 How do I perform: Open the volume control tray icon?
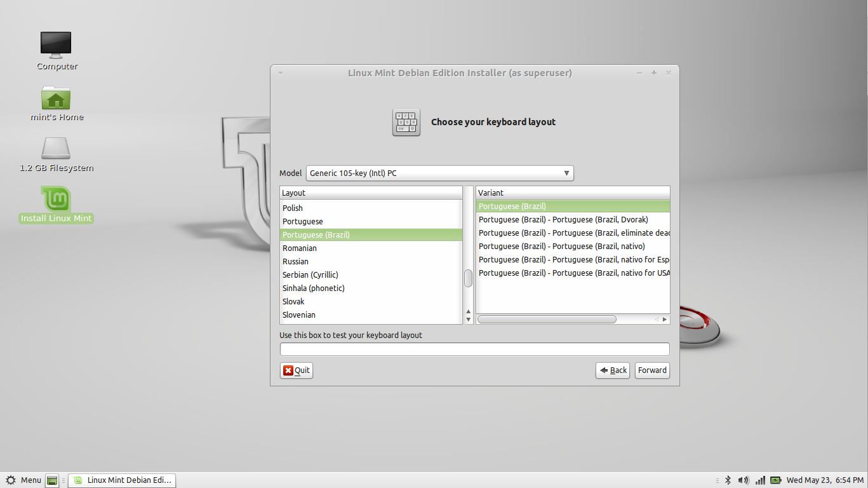tap(744, 480)
